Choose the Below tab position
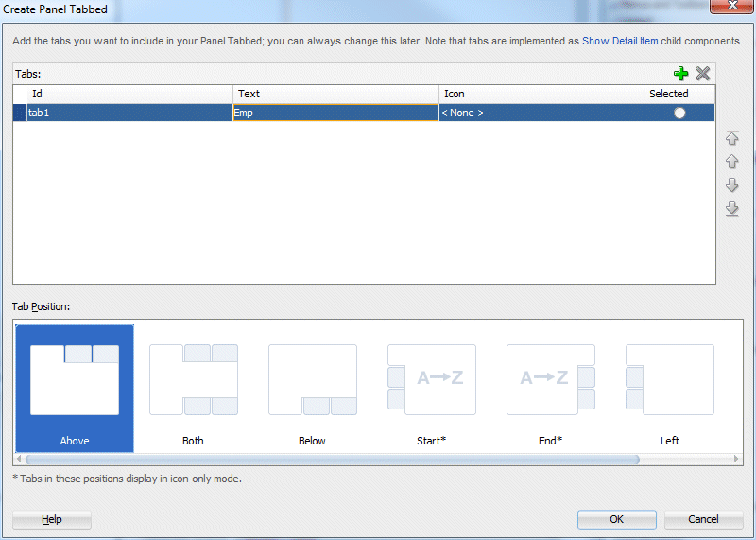Image resolution: width=756 pixels, height=540 pixels. click(x=313, y=389)
